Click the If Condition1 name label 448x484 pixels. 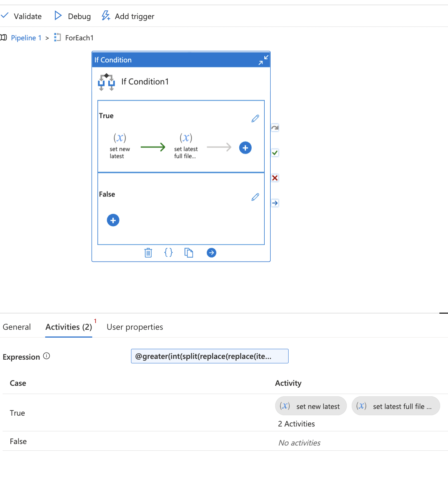(145, 81)
